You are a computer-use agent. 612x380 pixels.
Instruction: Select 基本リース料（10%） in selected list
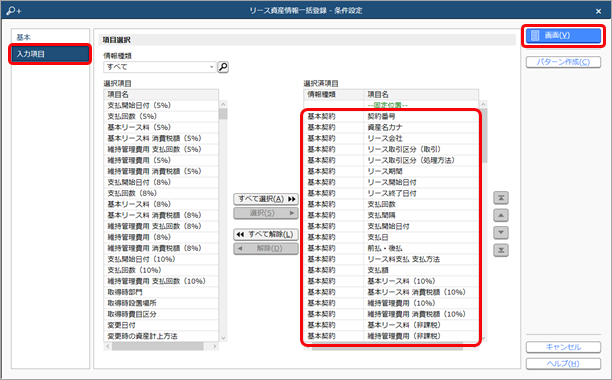391,281
